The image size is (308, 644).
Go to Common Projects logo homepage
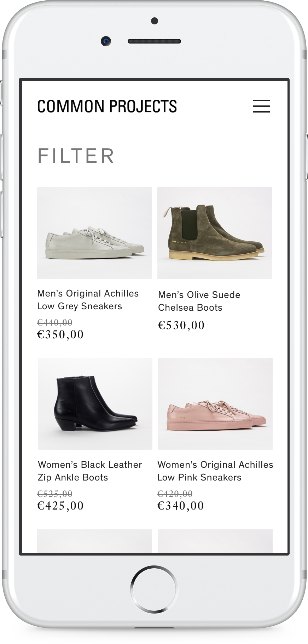107,106
